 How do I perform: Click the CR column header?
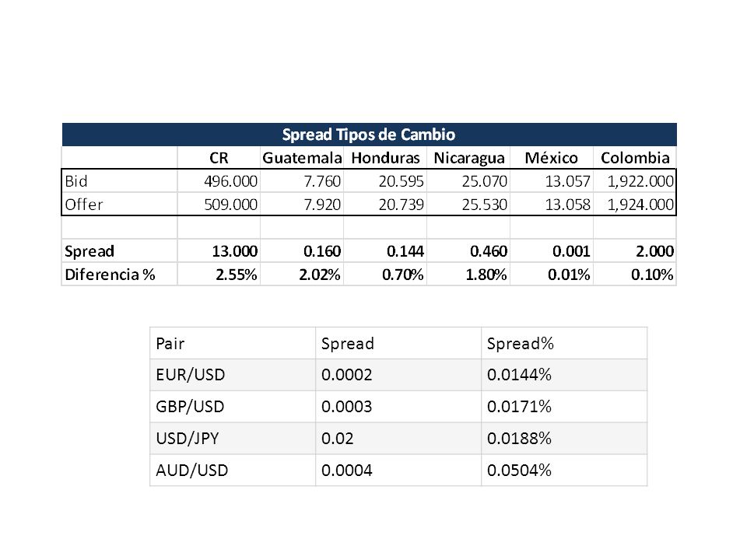[219, 158]
